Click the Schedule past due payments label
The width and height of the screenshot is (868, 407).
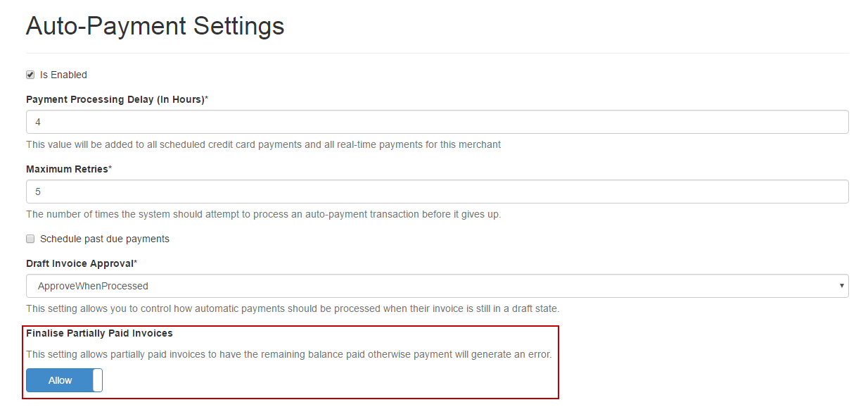(x=104, y=239)
